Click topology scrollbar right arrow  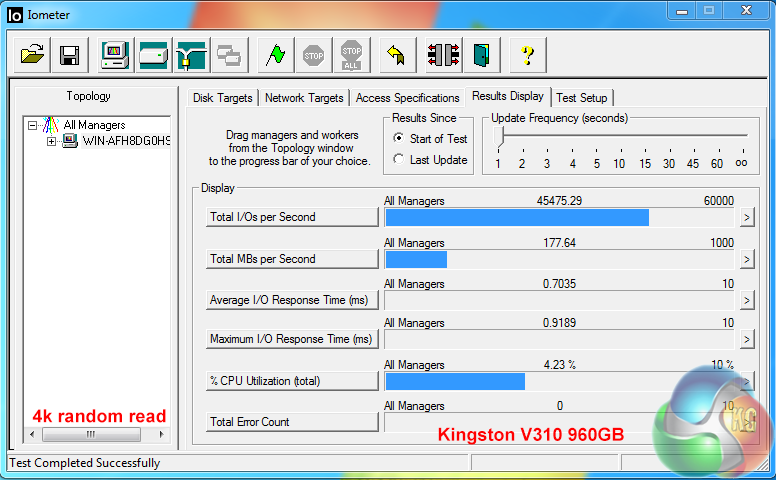point(161,434)
